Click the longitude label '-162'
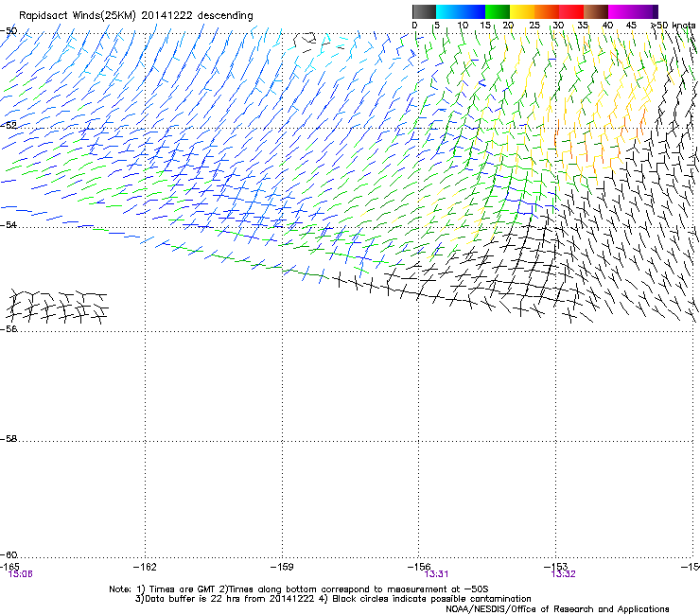700x615 pixels. 145,567
